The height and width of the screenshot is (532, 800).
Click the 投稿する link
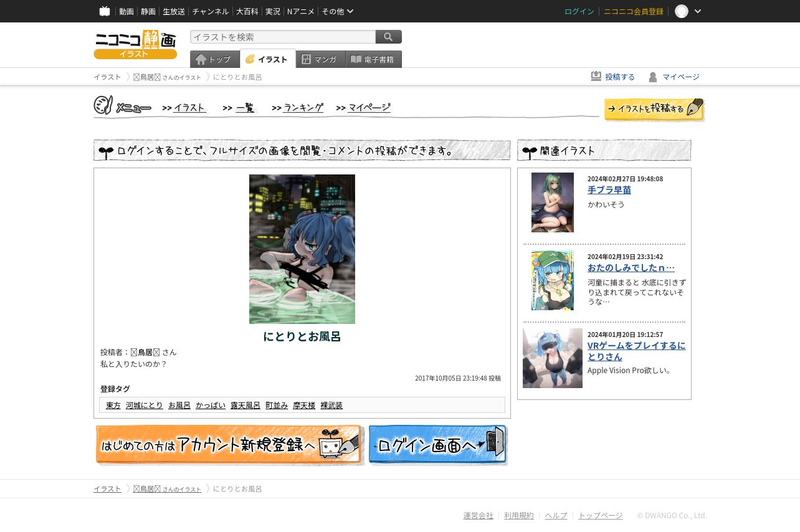(x=620, y=77)
